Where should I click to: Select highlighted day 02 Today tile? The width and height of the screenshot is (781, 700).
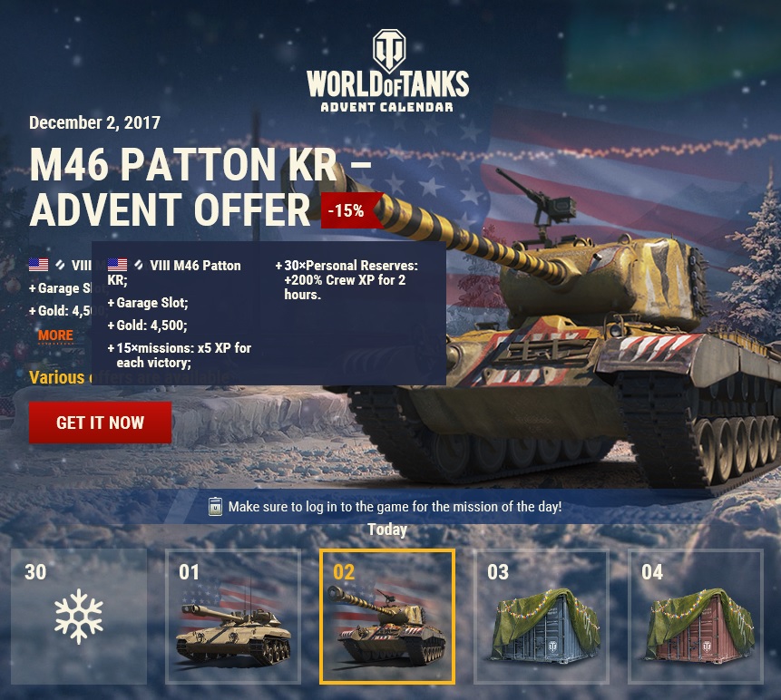387,617
